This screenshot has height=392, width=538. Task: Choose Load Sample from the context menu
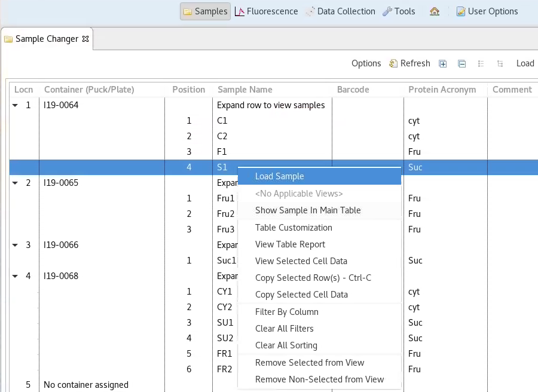tap(319, 176)
